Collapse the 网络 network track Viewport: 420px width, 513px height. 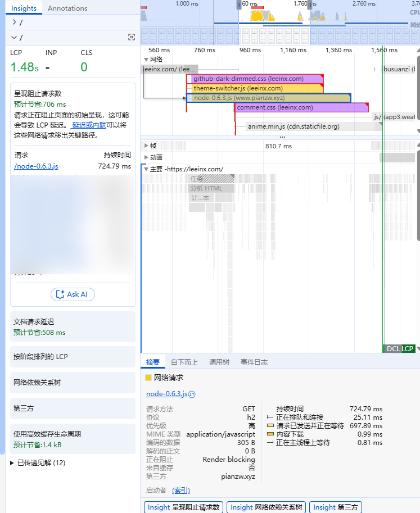point(147,59)
